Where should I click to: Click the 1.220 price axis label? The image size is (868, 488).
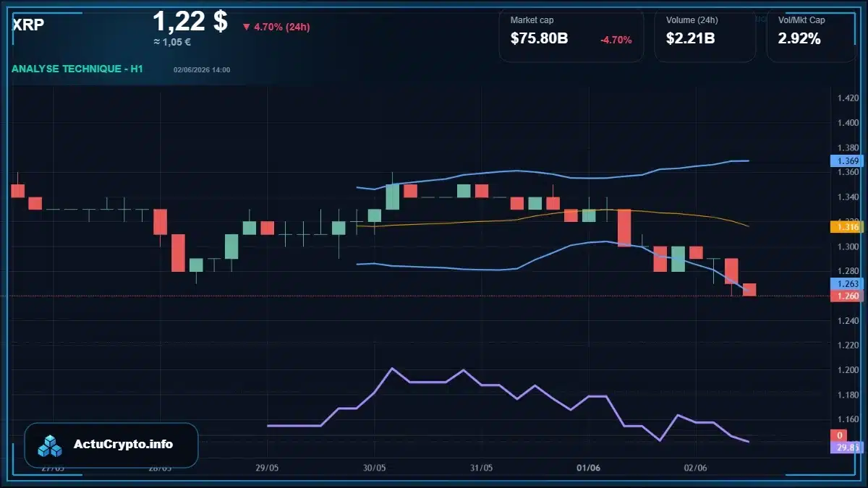click(848, 346)
